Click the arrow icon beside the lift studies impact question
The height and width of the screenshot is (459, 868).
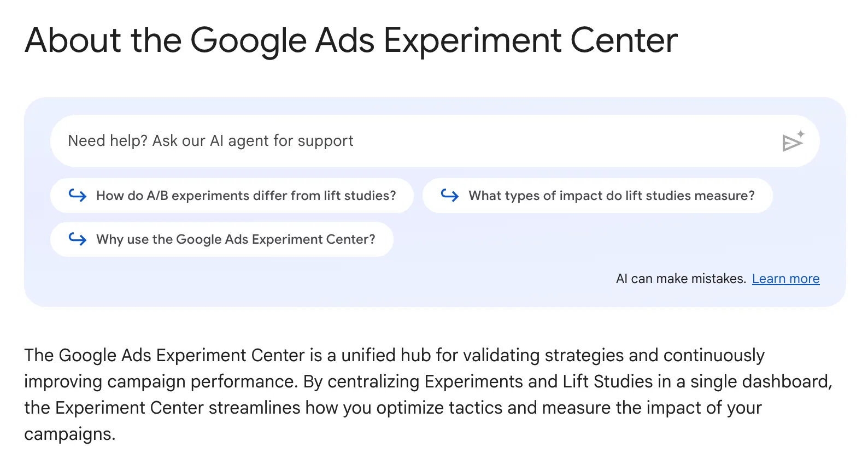tap(450, 195)
